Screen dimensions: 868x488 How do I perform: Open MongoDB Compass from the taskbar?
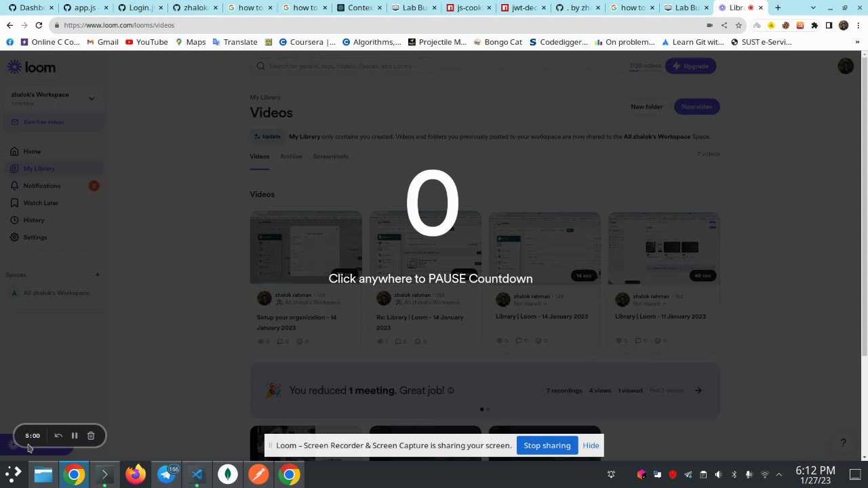click(x=228, y=474)
